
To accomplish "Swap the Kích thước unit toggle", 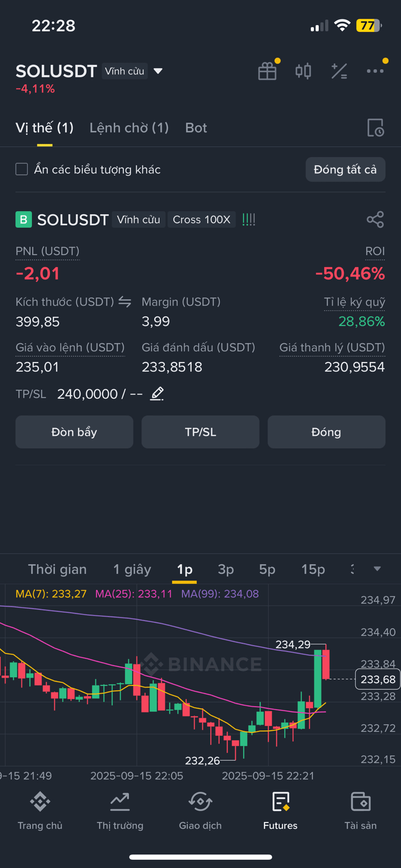I will [x=125, y=302].
